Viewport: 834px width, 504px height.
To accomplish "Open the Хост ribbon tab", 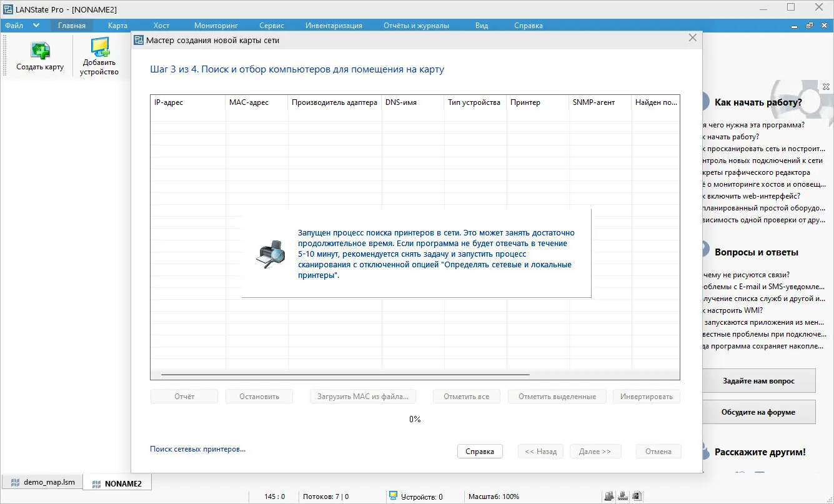I will (161, 26).
